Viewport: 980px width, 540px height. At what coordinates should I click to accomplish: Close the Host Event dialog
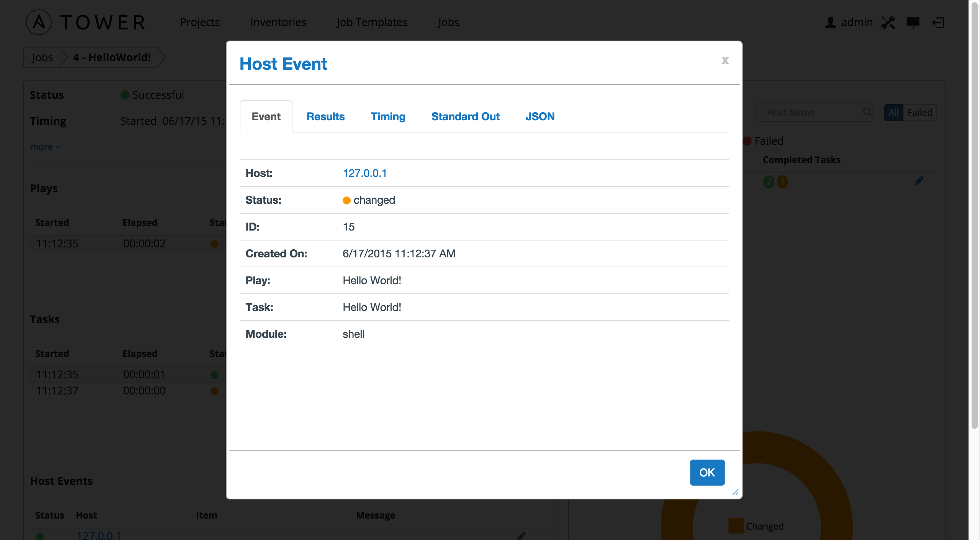[725, 61]
